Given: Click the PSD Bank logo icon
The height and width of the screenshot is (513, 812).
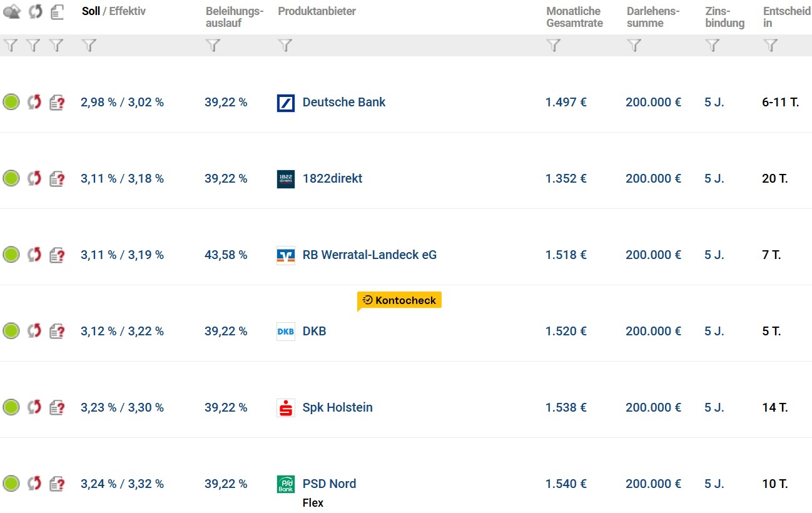Looking at the screenshot, I should click(285, 484).
